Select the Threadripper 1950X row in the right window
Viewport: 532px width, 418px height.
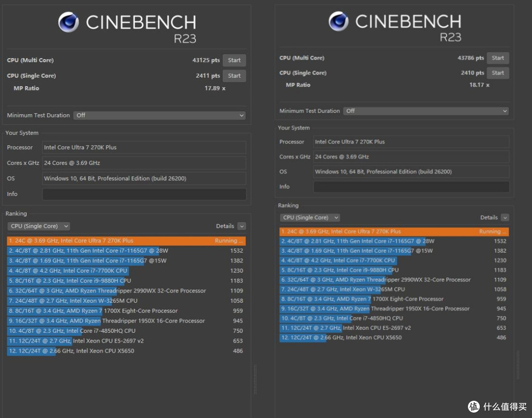pos(394,309)
